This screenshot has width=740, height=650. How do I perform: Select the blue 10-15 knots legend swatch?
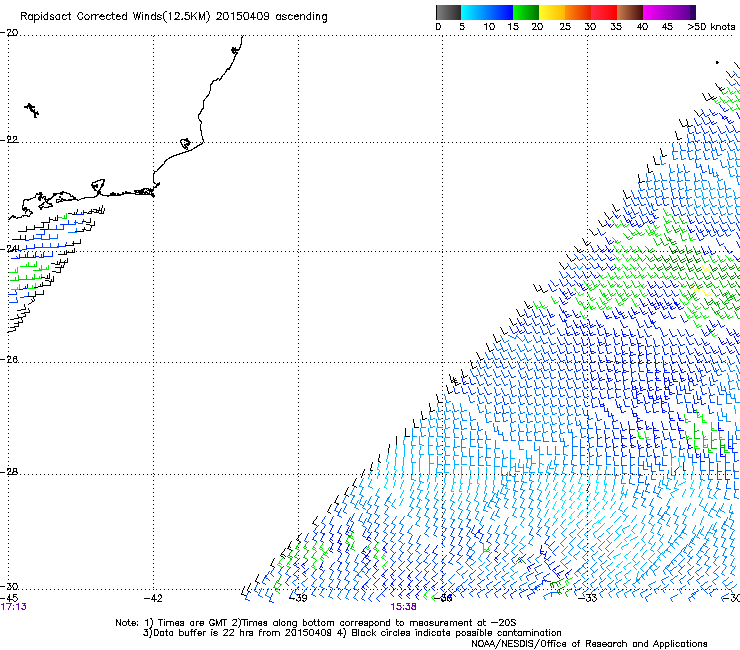(500, 12)
